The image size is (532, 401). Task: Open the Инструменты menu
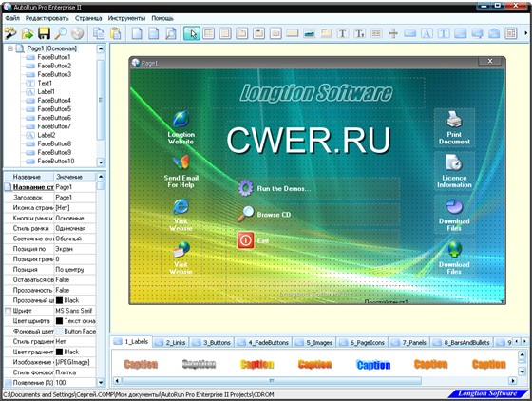[x=126, y=18]
